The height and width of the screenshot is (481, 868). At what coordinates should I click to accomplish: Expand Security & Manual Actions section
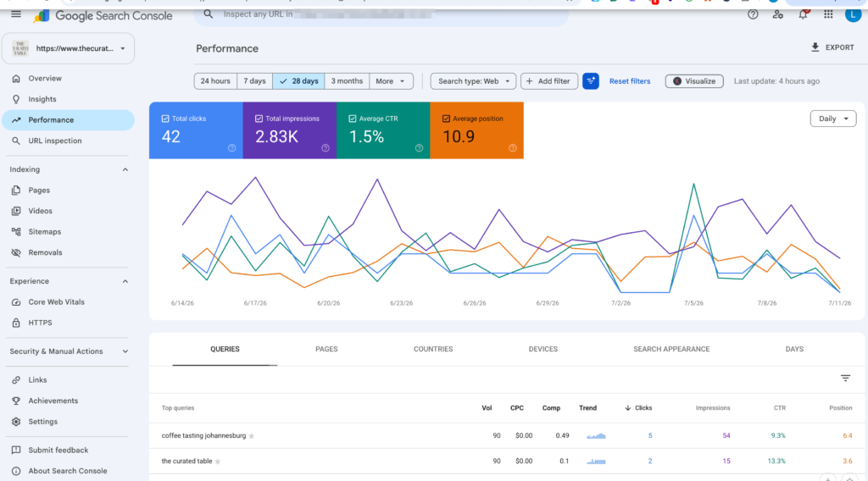(125, 351)
